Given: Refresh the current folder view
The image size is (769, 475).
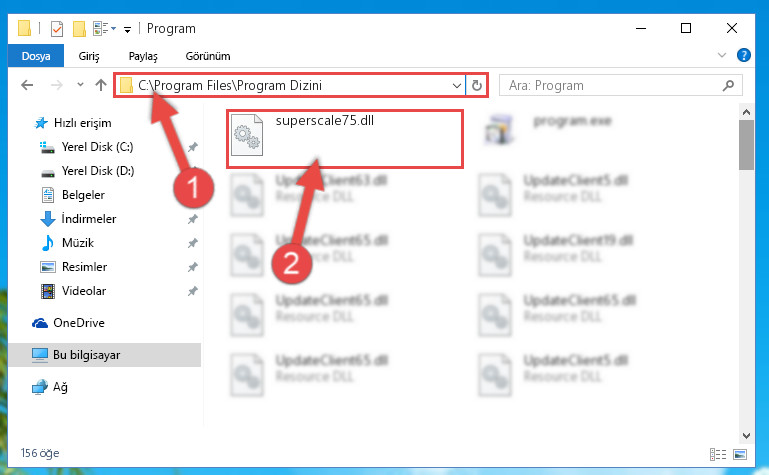Looking at the screenshot, I should tap(476, 86).
